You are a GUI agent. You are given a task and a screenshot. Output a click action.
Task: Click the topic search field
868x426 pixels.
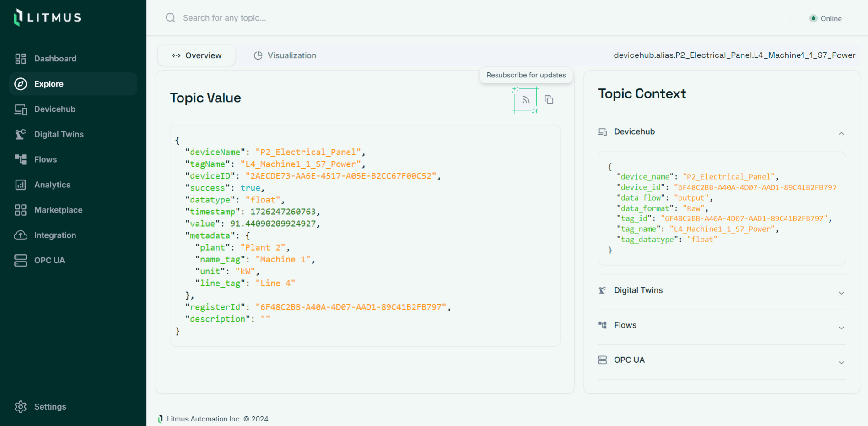[x=275, y=18]
